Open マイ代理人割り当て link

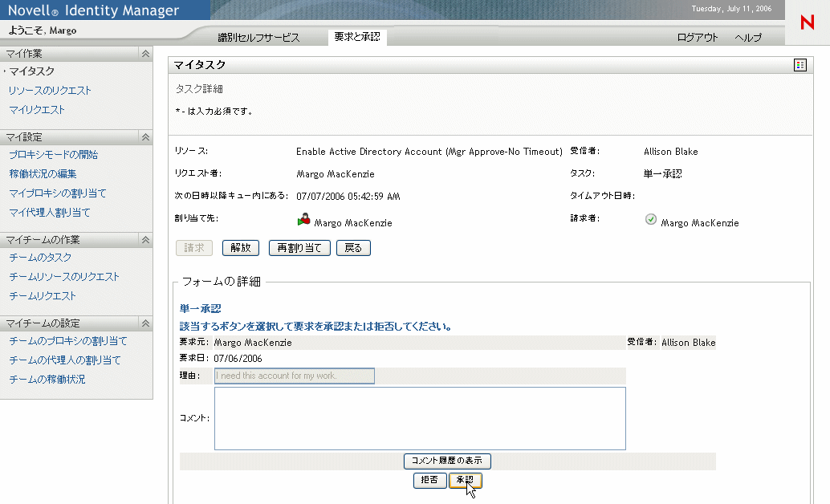point(50,213)
